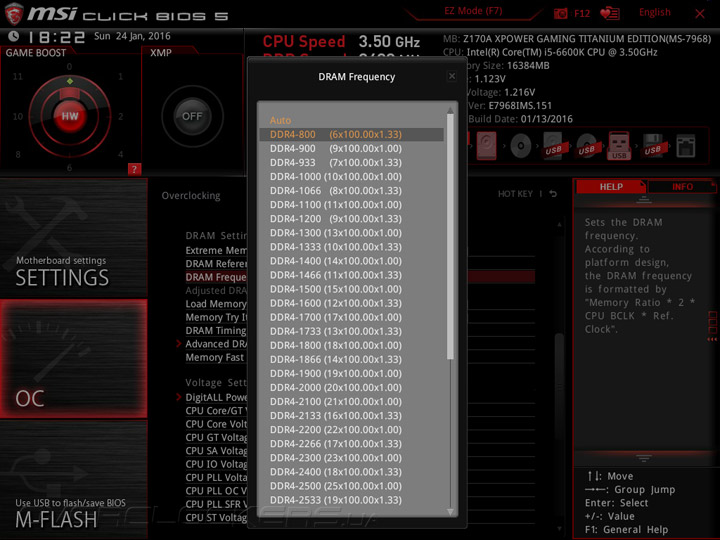The height and width of the screenshot is (540, 720).
Task: Select the CPU SA Voltage setting
Action: [216, 451]
